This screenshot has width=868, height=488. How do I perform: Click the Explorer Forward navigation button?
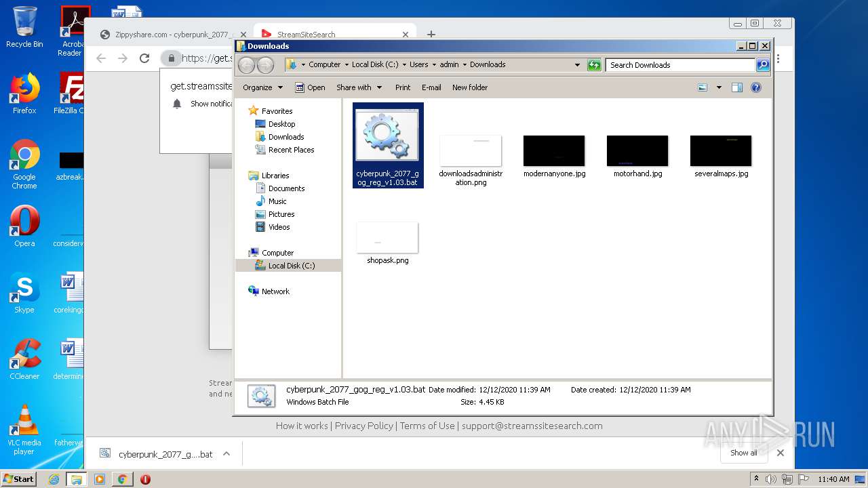point(266,65)
